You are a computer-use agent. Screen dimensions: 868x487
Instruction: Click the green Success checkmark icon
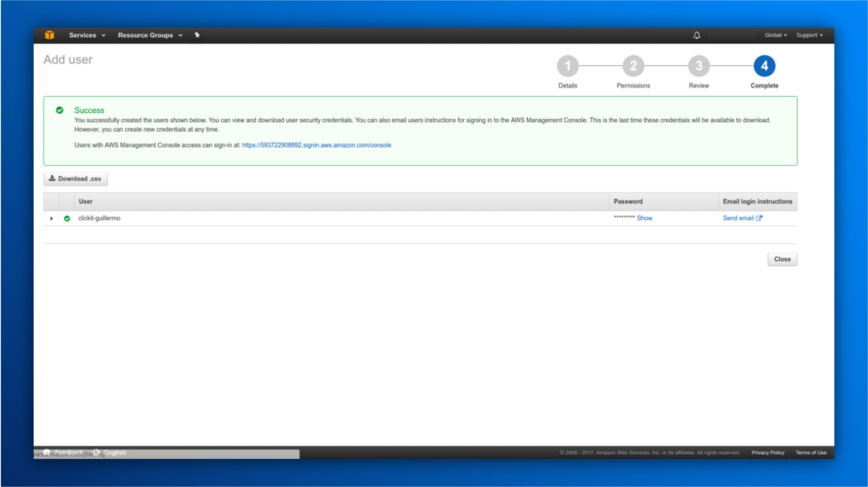click(x=60, y=110)
